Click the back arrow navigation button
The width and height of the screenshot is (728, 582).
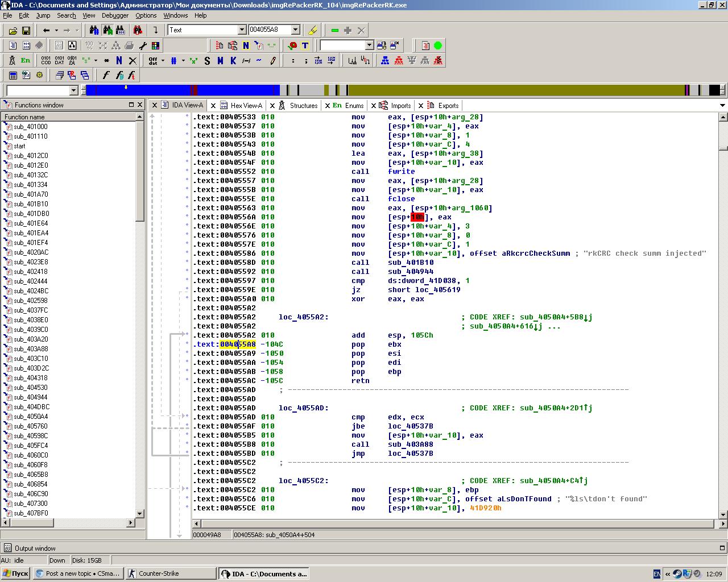46,30
